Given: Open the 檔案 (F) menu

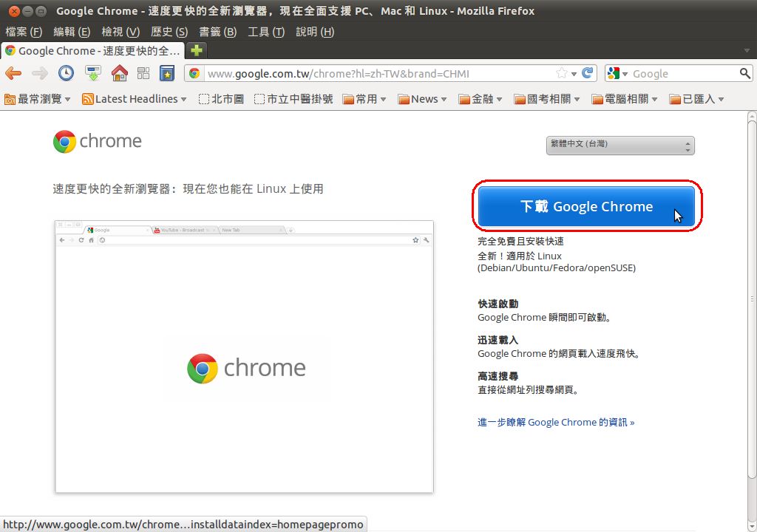Looking at the screenshot, I should tap(24, 32).
